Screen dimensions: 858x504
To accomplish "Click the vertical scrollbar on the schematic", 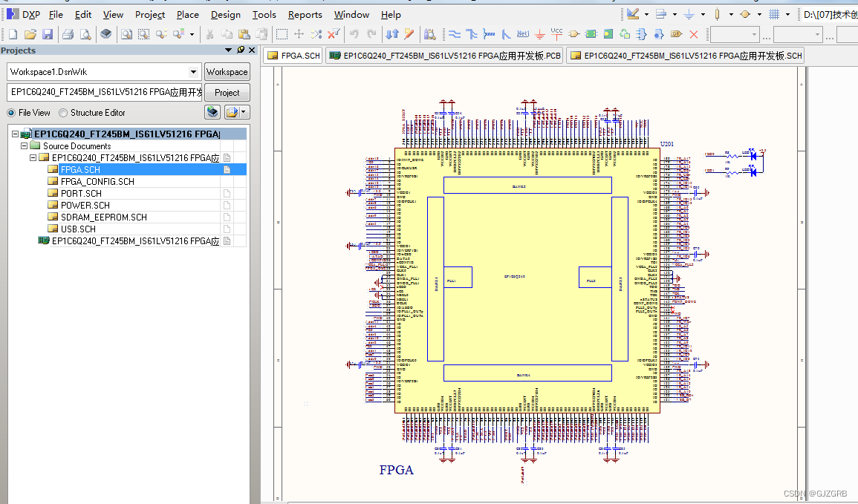I will point(807,260).
